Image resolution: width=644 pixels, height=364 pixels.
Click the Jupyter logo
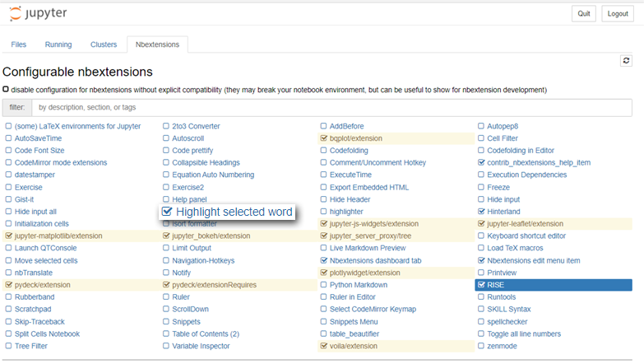pyautogui.click(x=38, y=13)
